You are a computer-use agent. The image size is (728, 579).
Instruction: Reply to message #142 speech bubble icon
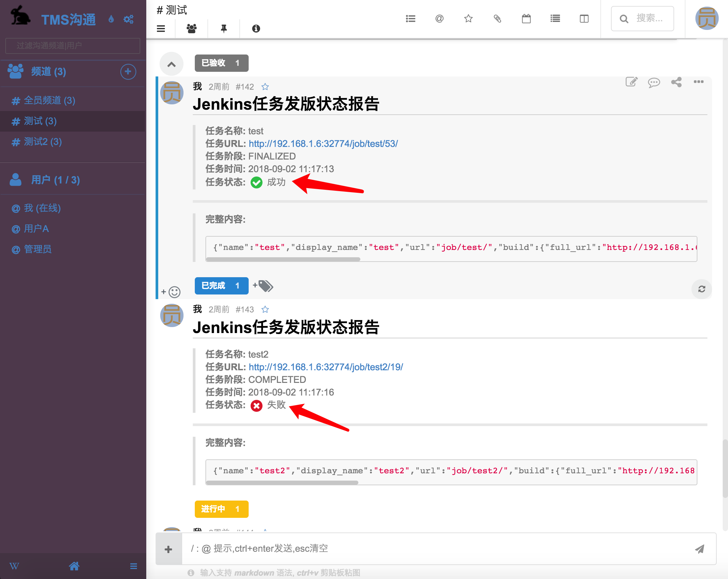pos(654,82)
